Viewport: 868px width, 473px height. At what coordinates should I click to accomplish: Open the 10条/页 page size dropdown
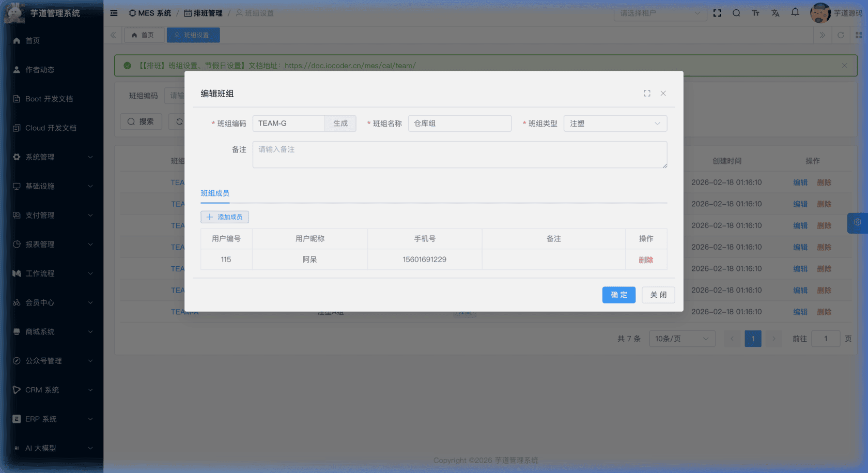pyautogui.click(x=682, y=339)
